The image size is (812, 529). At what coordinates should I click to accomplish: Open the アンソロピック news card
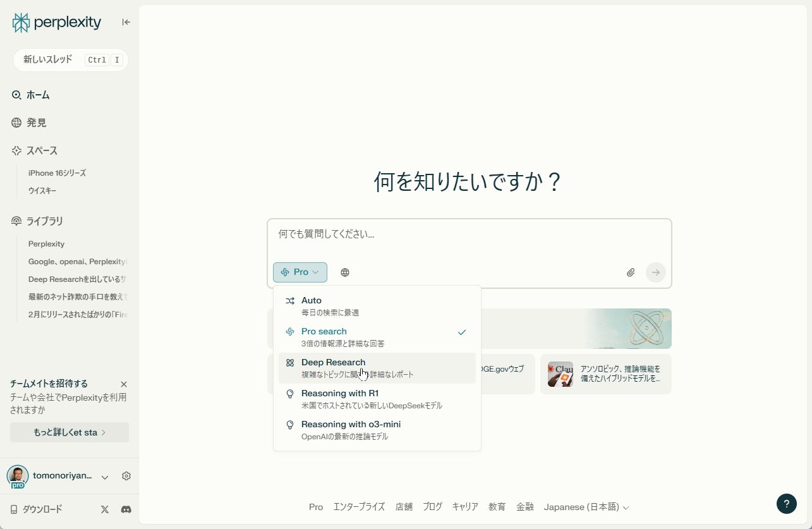point(606,374)
